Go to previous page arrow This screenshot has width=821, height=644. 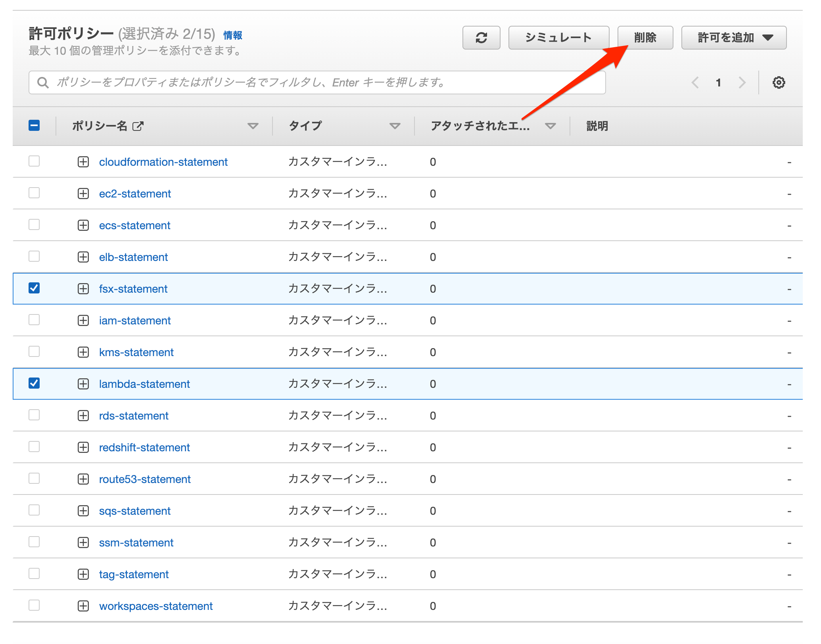(695, 82)
